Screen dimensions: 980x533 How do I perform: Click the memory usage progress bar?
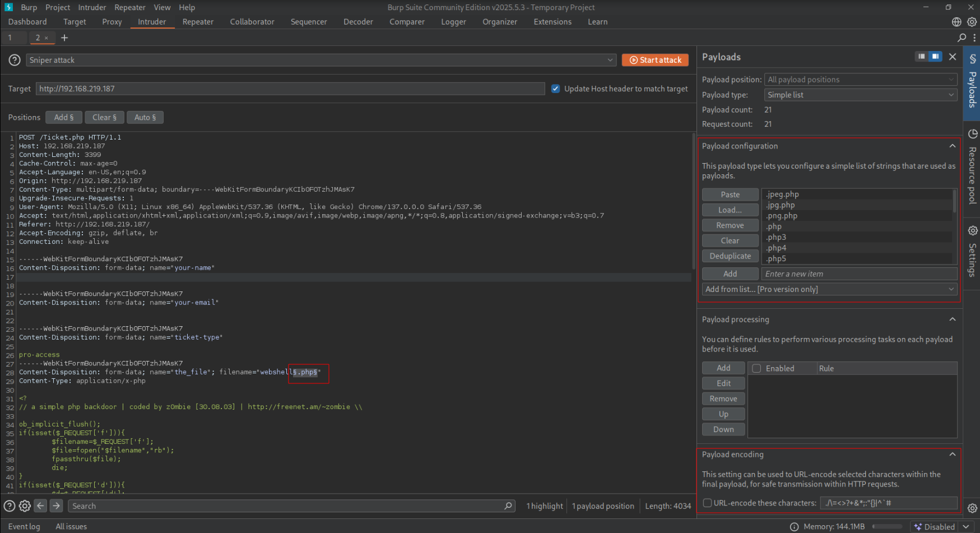click(x=887, y=526)
